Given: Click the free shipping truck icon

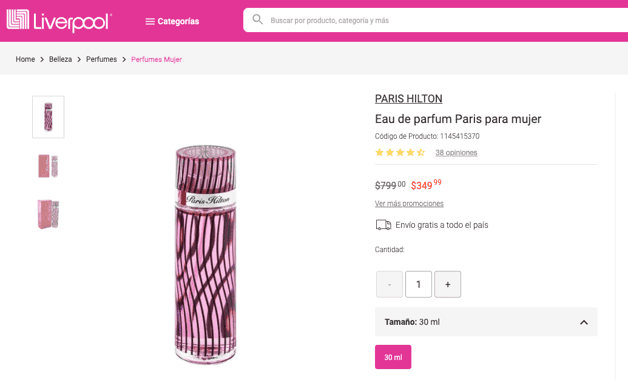Looking at the screenshot, I should 383,225.
